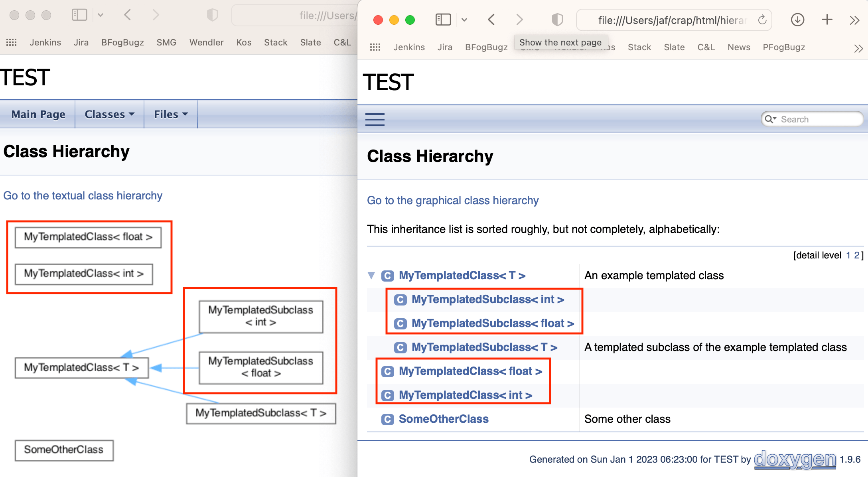Viewport: 868px width, 477px height.
Task: Toggle the bookmarks grid icon in left window
Action: (11, 42)
